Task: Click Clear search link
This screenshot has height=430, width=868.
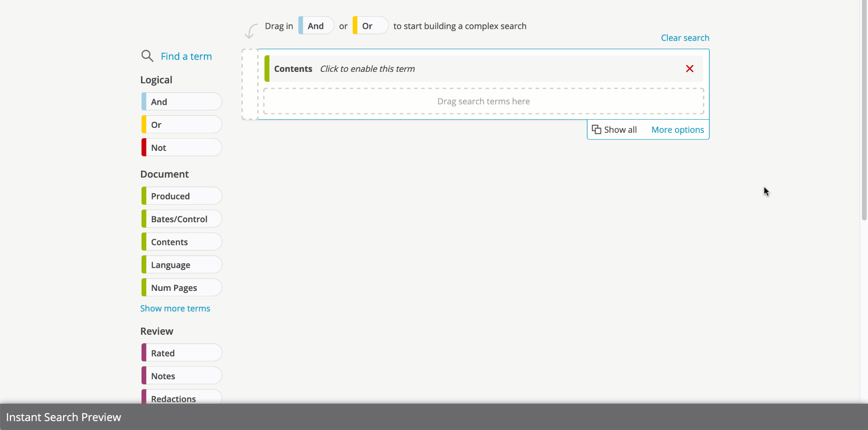Action: pyautogui.click(x=685, y=38)
